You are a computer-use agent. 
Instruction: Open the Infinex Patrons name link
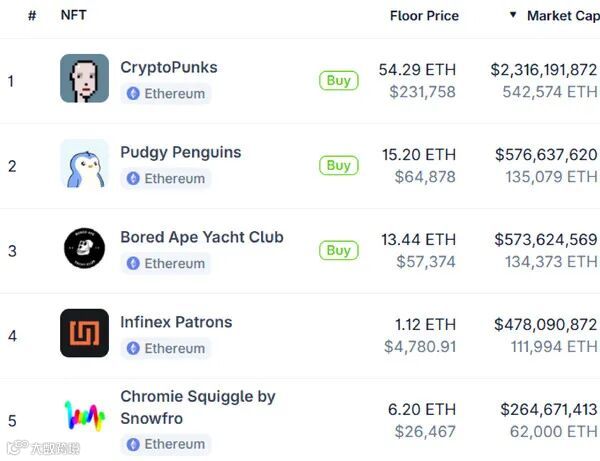pyautogui.click(x=176, y=322)
